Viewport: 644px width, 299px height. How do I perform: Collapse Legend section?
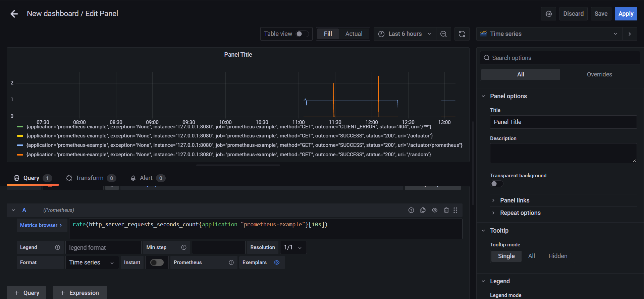pos(483,281)
